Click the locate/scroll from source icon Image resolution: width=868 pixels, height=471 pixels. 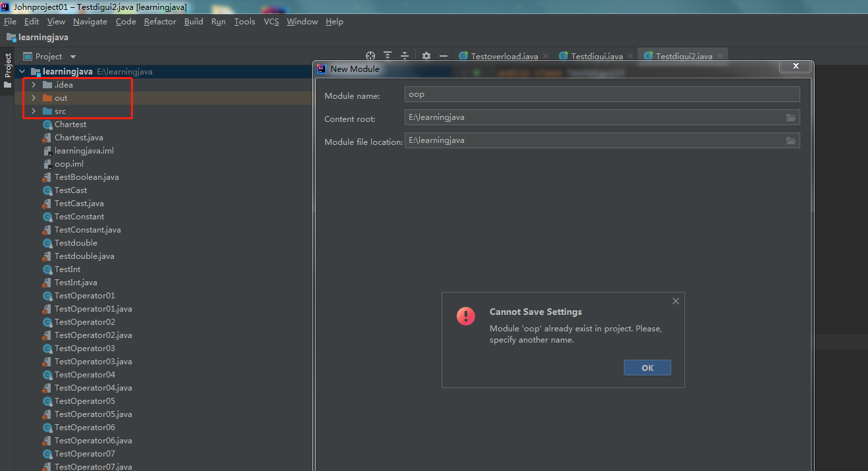[370, 56]
